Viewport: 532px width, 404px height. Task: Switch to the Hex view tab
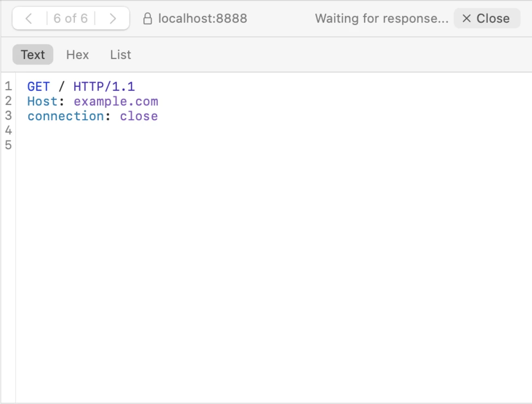pos(77,55)
